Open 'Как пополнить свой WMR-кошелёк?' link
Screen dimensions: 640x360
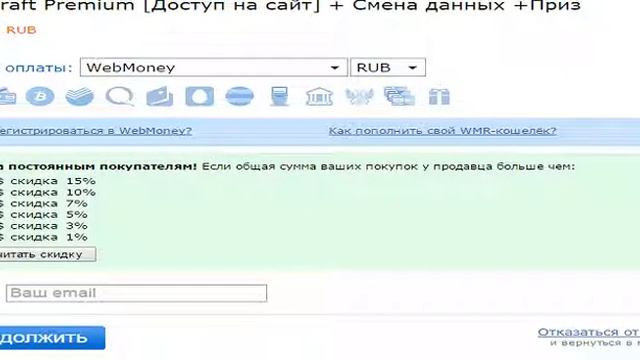click(x=442, y=131)
